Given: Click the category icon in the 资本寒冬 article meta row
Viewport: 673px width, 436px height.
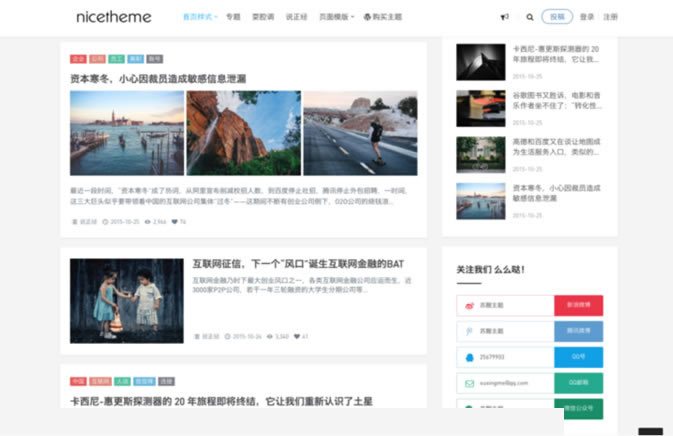Looking at the screenshot, I should tap(75, 222).
